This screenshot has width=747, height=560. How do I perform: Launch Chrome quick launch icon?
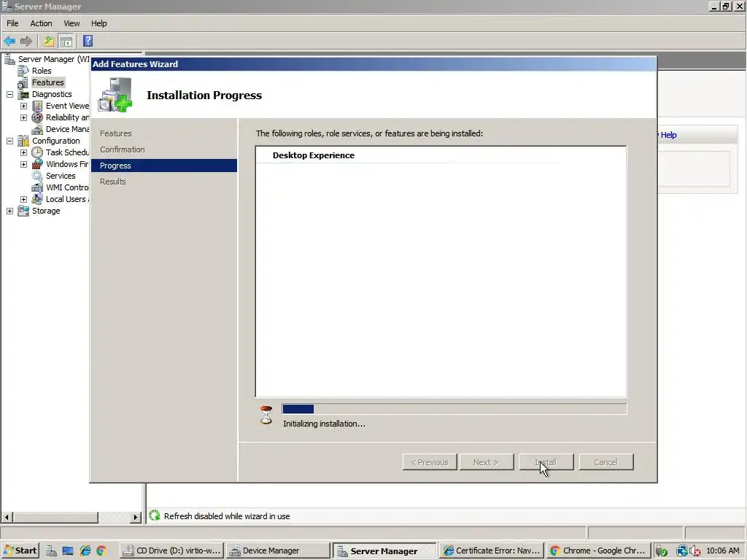pyautogui.click(x=101, y=551)
